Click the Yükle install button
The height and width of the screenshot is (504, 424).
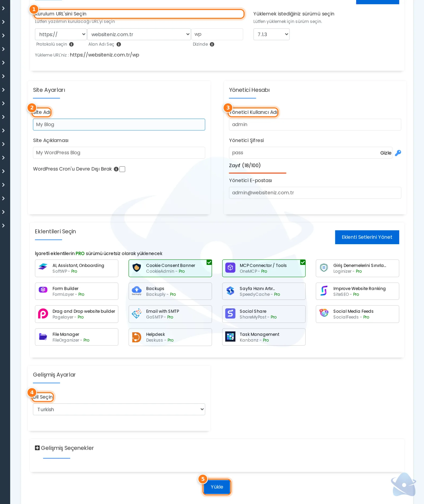click(217, 487)
